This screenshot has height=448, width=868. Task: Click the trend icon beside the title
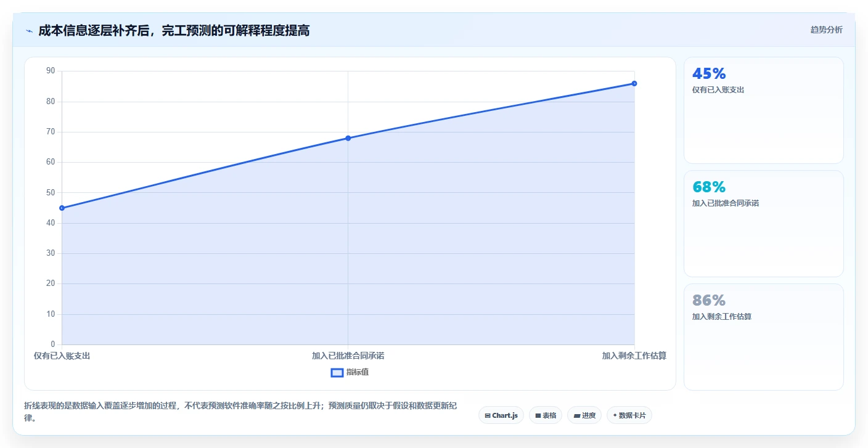(x=29, y=31)
